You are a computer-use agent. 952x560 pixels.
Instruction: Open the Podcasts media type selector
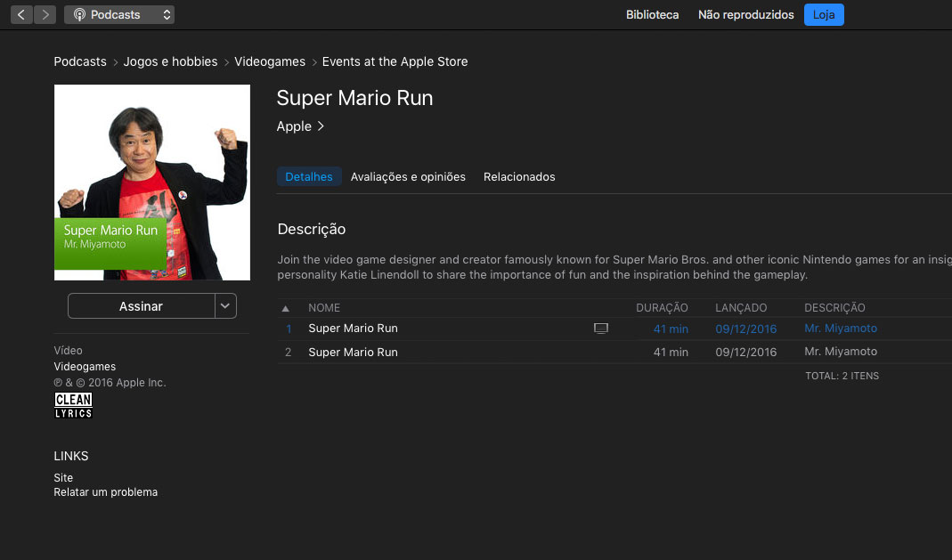pos(119,14)
